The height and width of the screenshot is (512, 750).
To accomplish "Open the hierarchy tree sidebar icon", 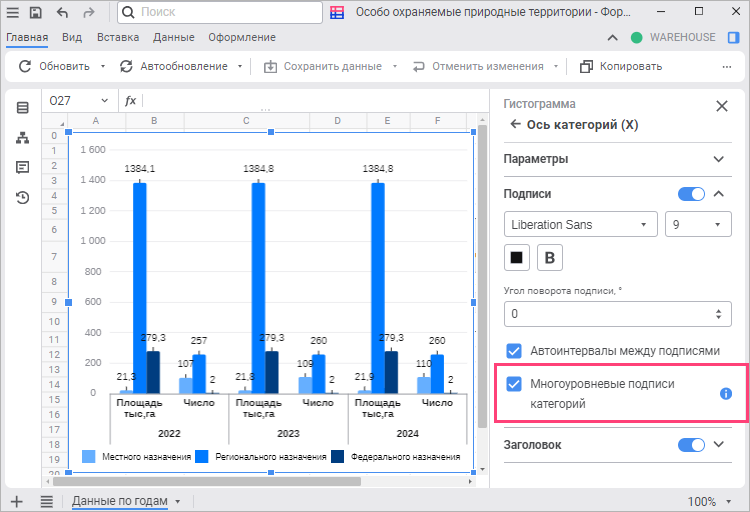I will 22,137.
